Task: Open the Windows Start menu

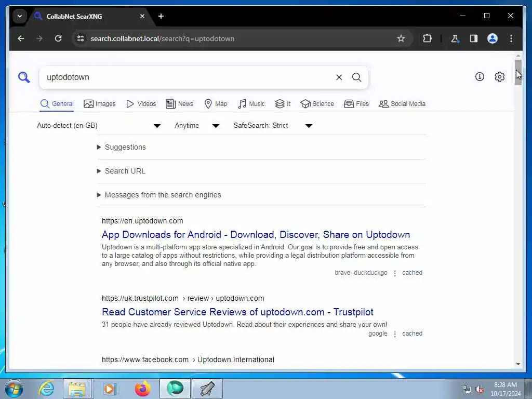Action: (14, 389)
